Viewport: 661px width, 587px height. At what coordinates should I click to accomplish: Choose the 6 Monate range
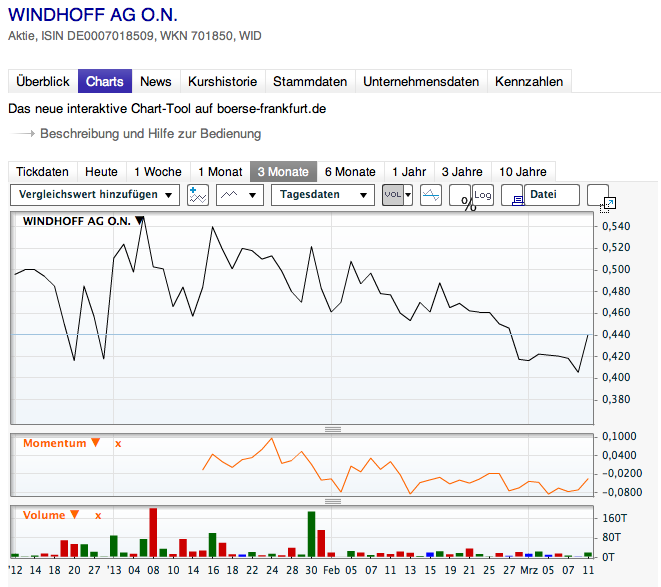point(350,172)
